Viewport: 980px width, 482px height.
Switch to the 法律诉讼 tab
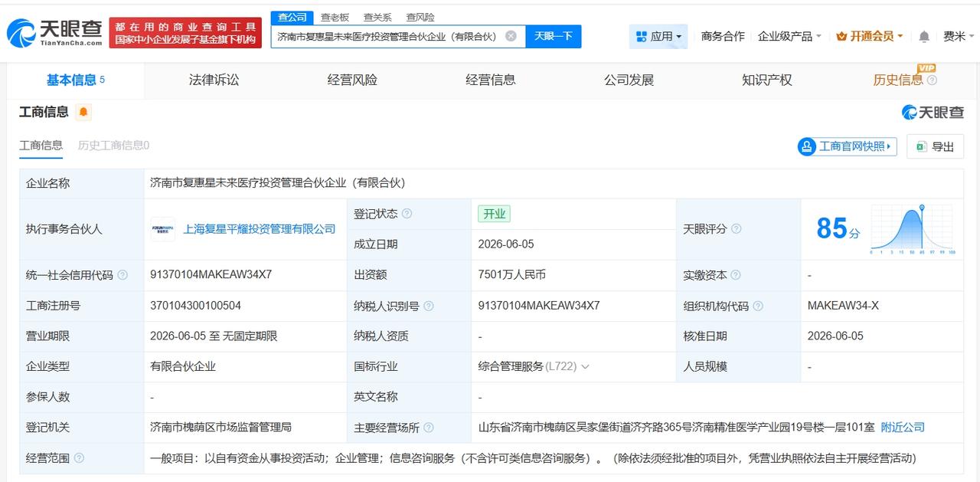(214, 80)
